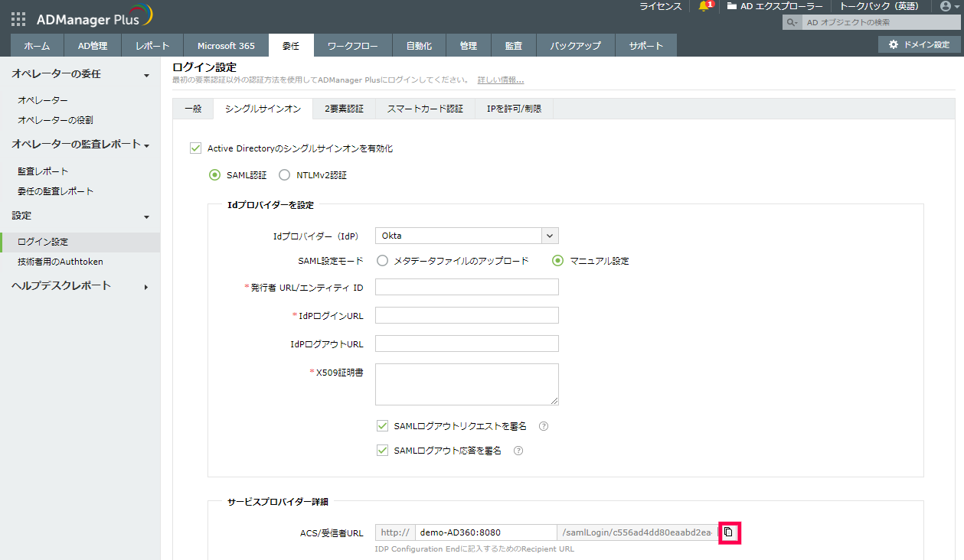Open 監査 tab

click(514, 46)
